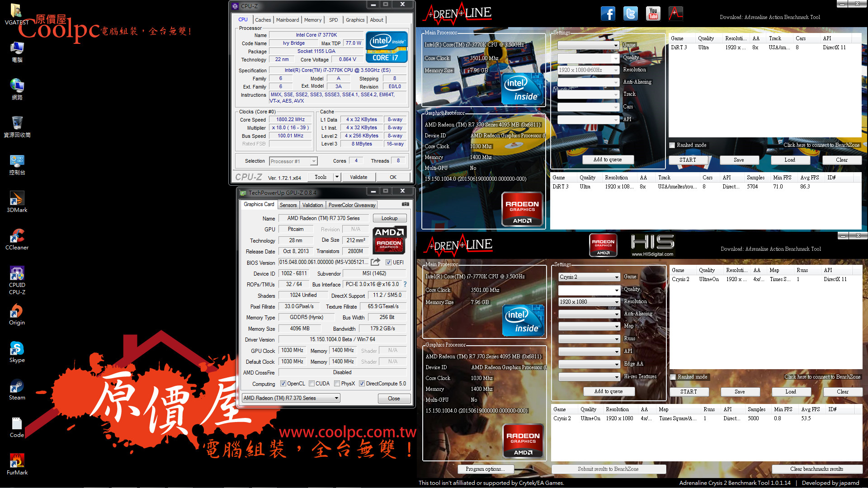This screenshot has height=488, width=868.
Task: Open the 1920 x 1080 resolution dropdown
Action: coord(589,302)
